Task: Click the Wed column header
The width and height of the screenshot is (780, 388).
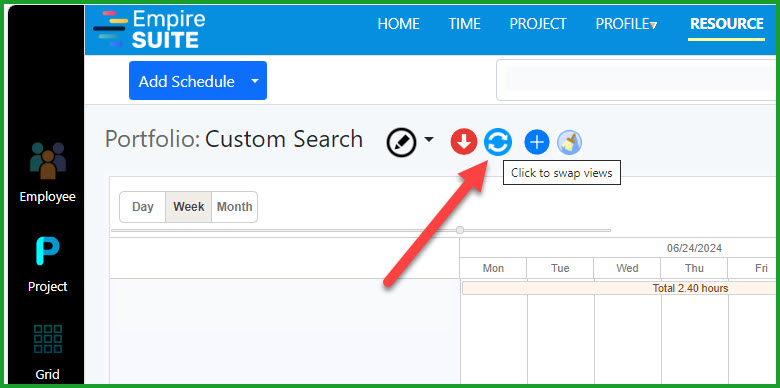Action: tap(627, 268)
